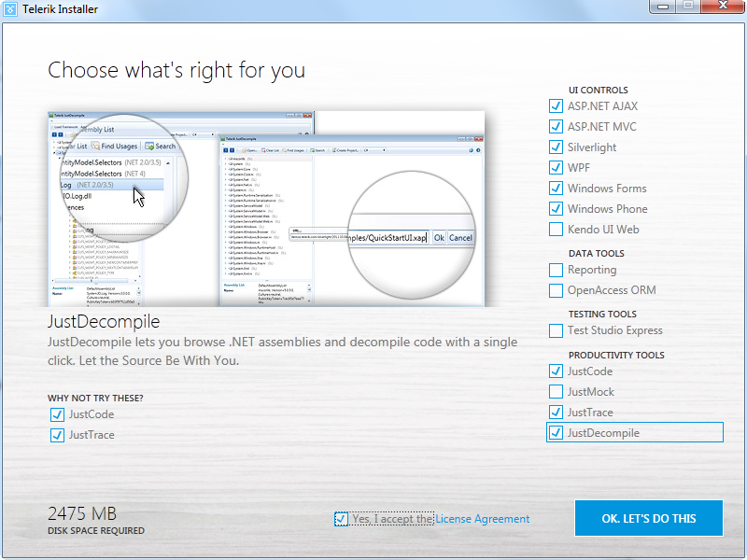Toggle JustTrace under Why Not Try These
The height and width of the screenshot is (560, 747).
57,435
